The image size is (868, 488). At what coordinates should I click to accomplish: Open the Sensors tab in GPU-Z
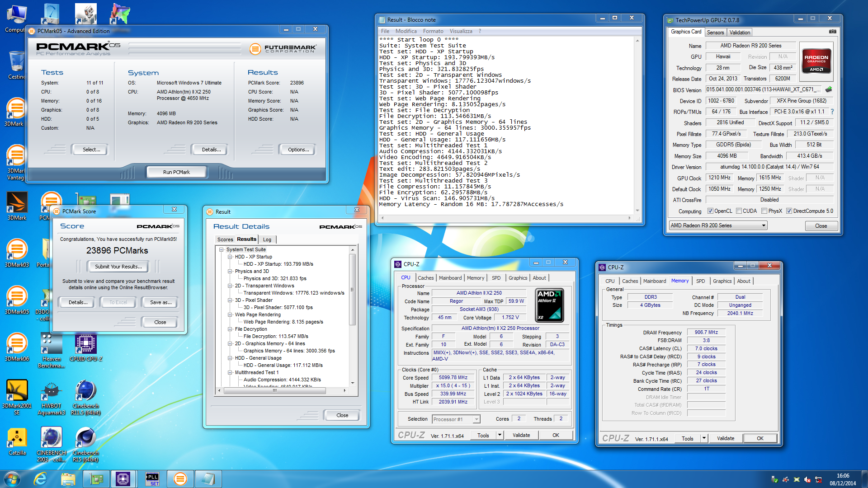[715, 32]
